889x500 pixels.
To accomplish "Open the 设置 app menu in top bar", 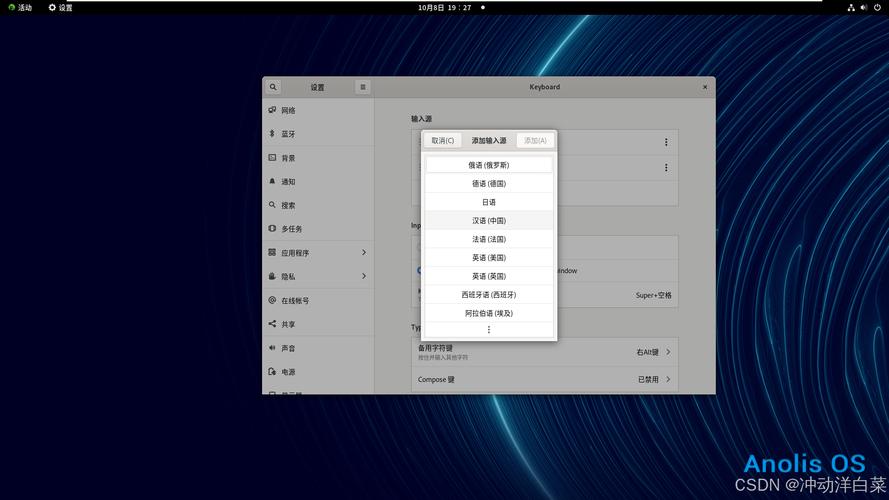I will 61,7.
